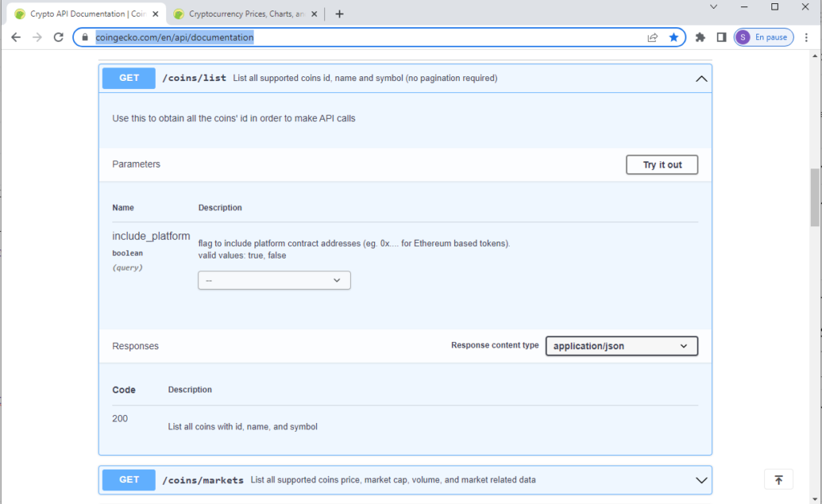Collapse the /coins/list endpoint section
The width and height of the screenshot is (822, 504).
pos(701,79)
